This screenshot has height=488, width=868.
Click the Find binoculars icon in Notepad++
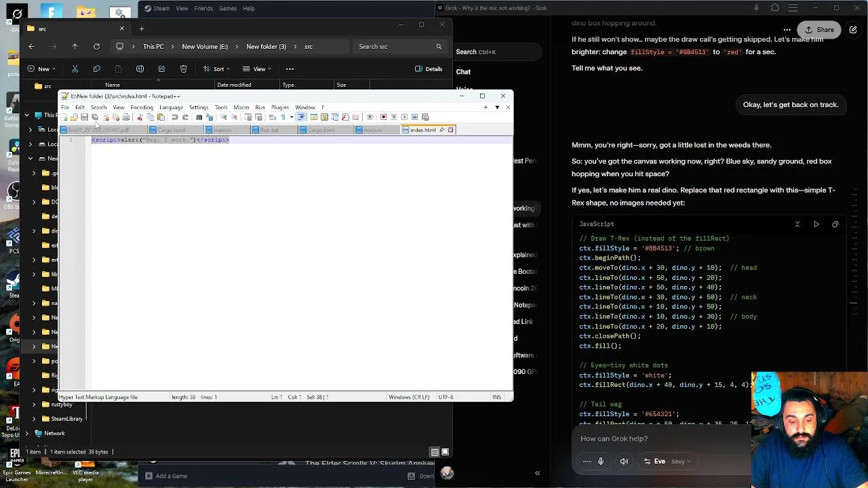pos(199,117)
